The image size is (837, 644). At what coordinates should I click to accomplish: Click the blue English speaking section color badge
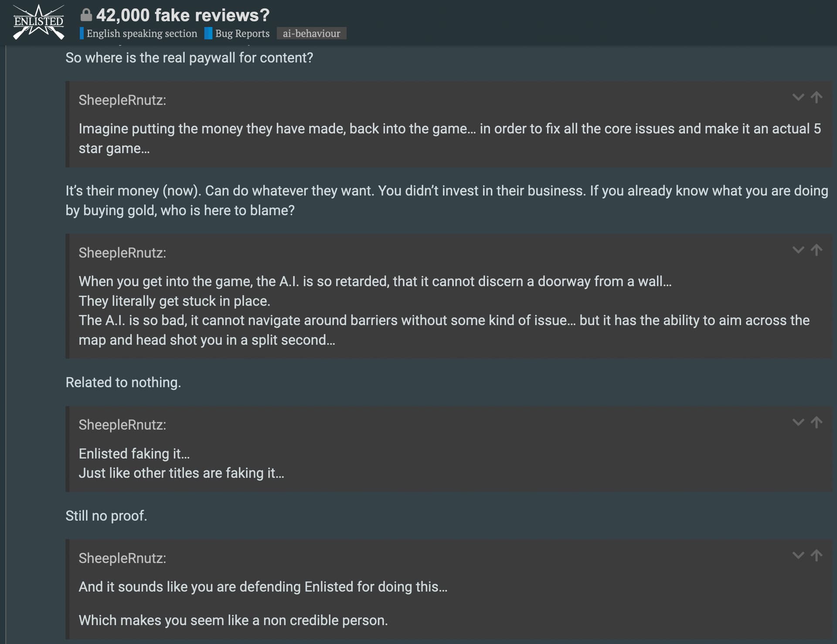point(82,34)
